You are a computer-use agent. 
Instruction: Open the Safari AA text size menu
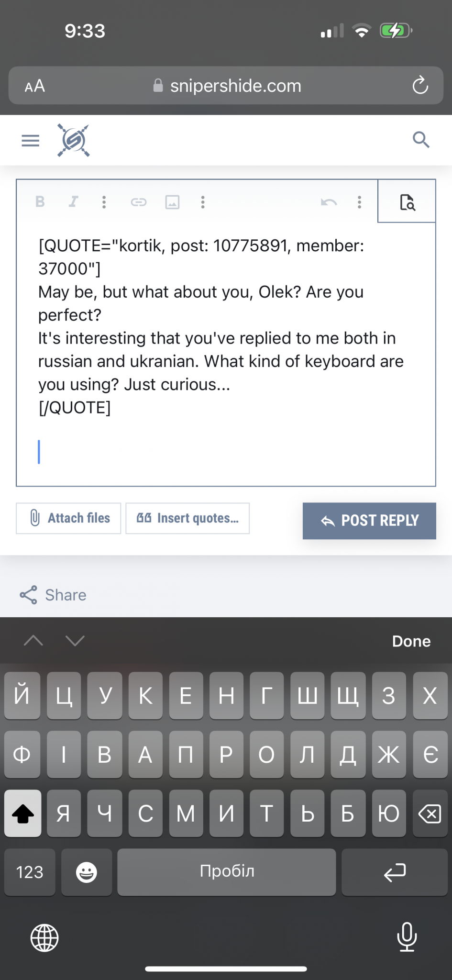click(x=35, y=86)
